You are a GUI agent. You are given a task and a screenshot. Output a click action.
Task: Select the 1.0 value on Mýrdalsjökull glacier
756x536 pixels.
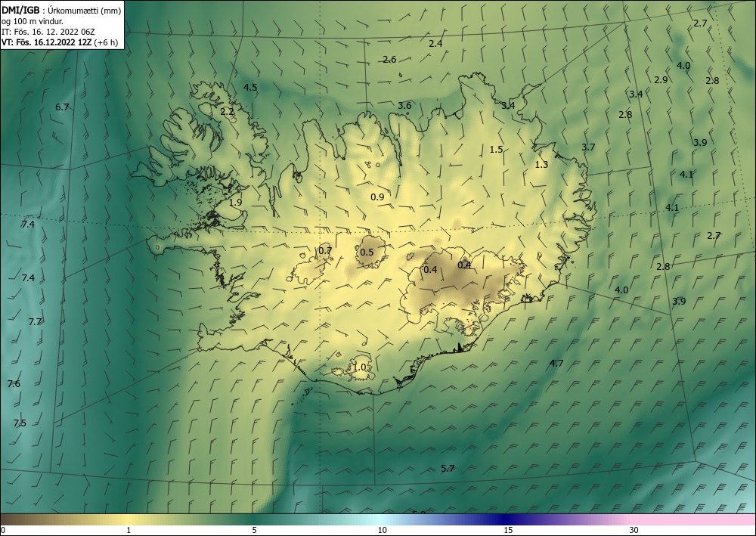(x=360, y=367)
